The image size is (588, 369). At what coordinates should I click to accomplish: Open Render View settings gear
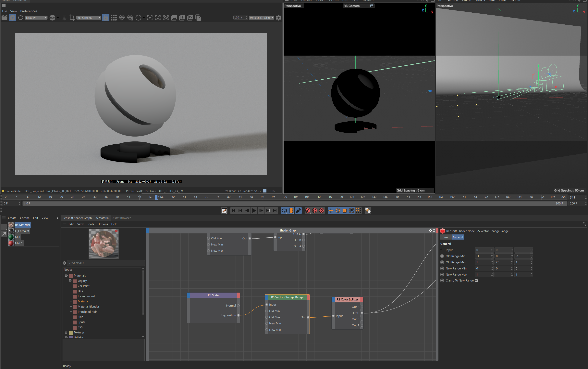(278, 18)
